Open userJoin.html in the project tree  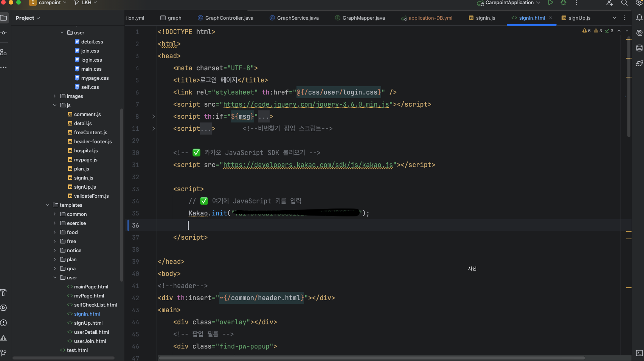[x=90, y=341]
